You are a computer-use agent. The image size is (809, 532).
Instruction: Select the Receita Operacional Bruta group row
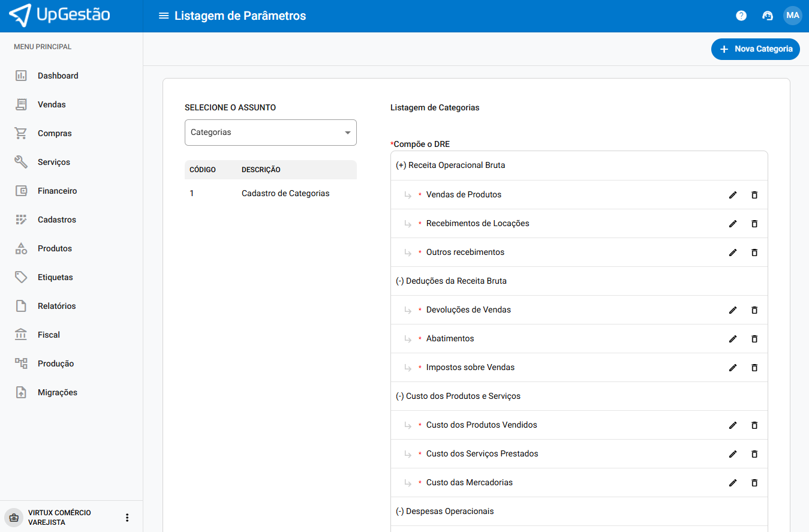click(x=450, y=166)
